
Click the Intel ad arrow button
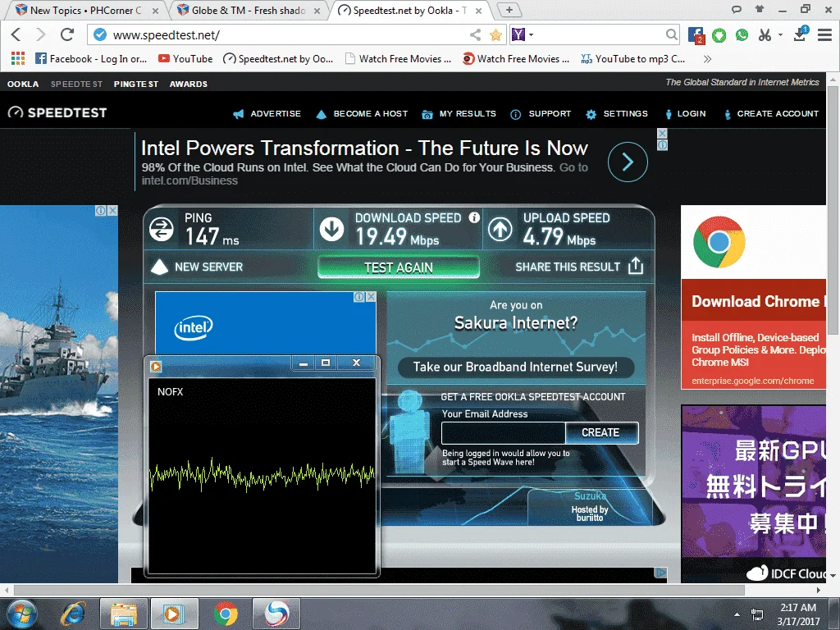[628, 162]
